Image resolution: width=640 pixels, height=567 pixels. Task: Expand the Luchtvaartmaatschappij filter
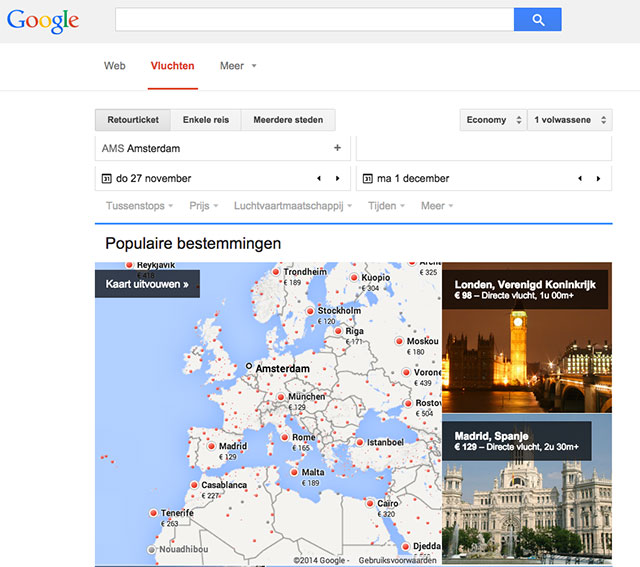click(293, 206)
